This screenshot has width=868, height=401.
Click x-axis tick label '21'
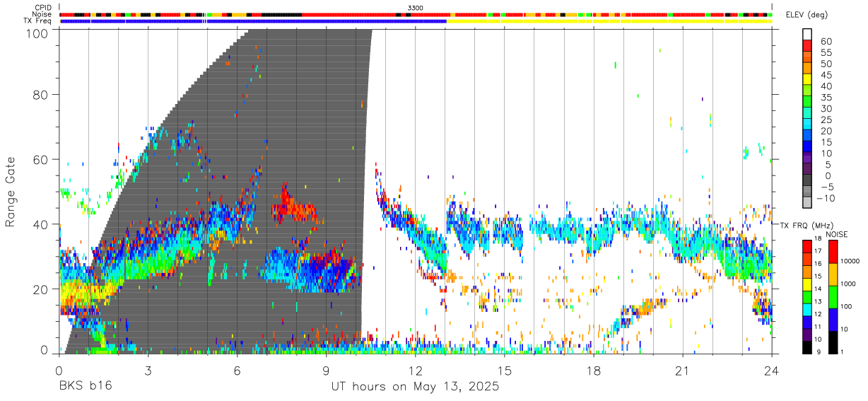click(x=683, y=371)
